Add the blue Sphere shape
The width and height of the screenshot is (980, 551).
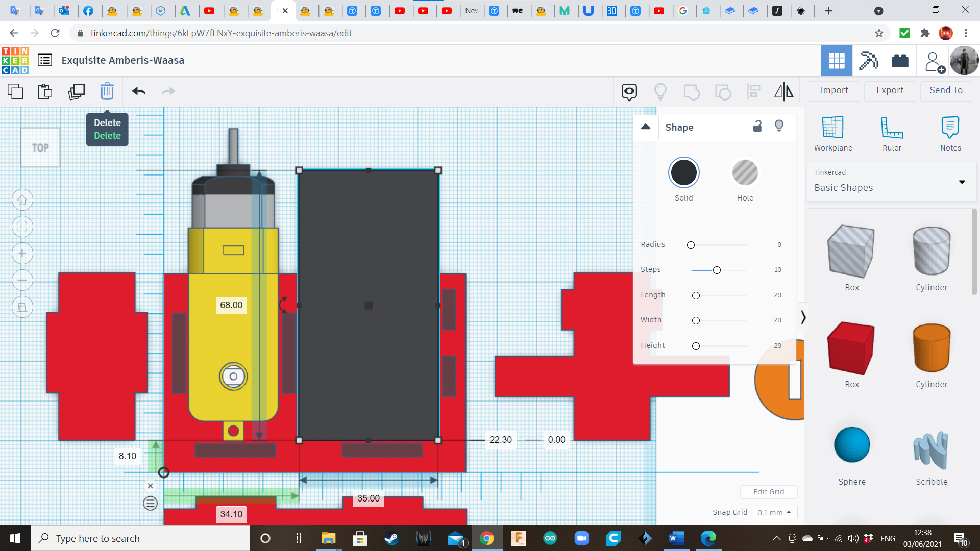point(851,445)
